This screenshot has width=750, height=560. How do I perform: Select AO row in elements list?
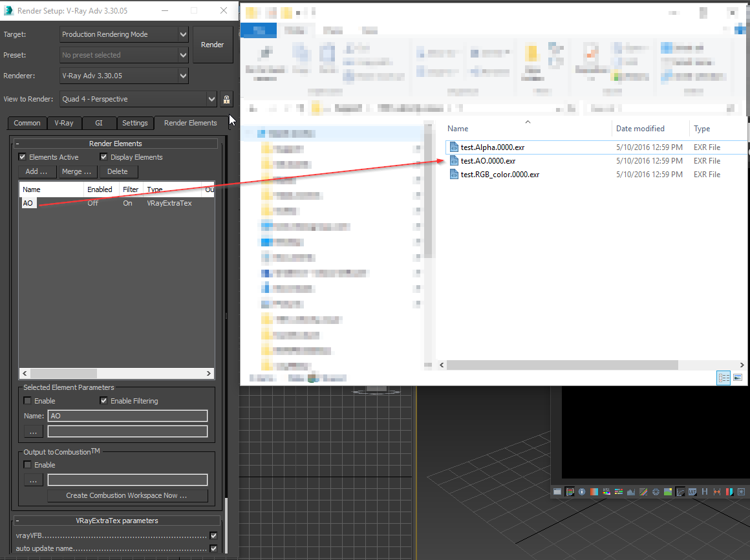[x=116, y=203]
